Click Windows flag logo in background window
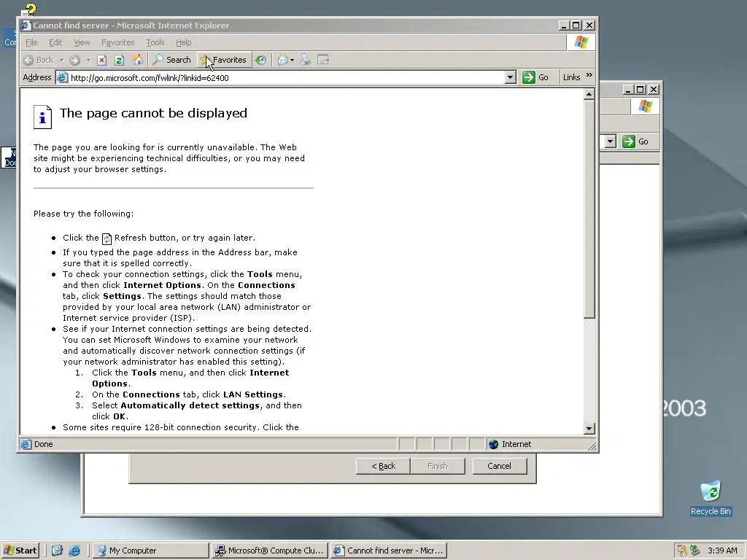Viewport: 747px width, 560px height. point(645,106)
